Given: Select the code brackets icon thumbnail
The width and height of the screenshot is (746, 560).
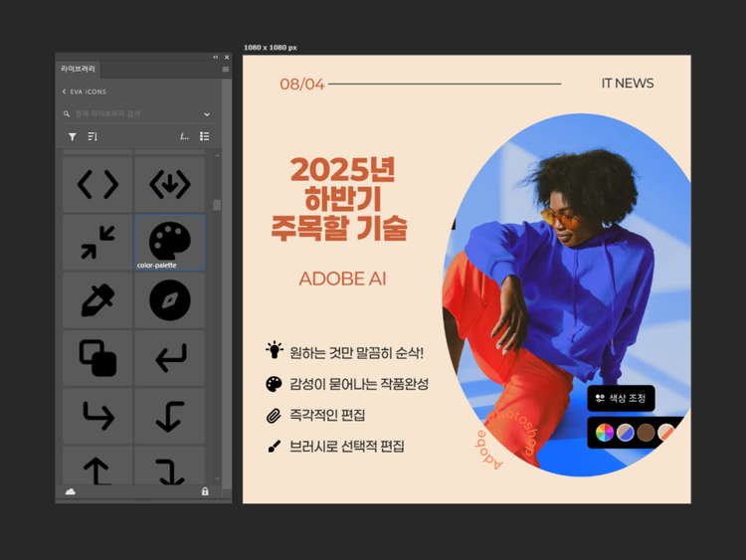Looking at the screenshot, I should click(x=97, y=184).
